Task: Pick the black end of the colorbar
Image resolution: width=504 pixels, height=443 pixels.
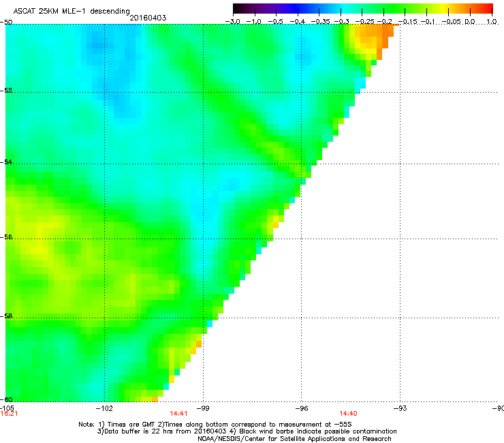Action: (x=238, y=8)
